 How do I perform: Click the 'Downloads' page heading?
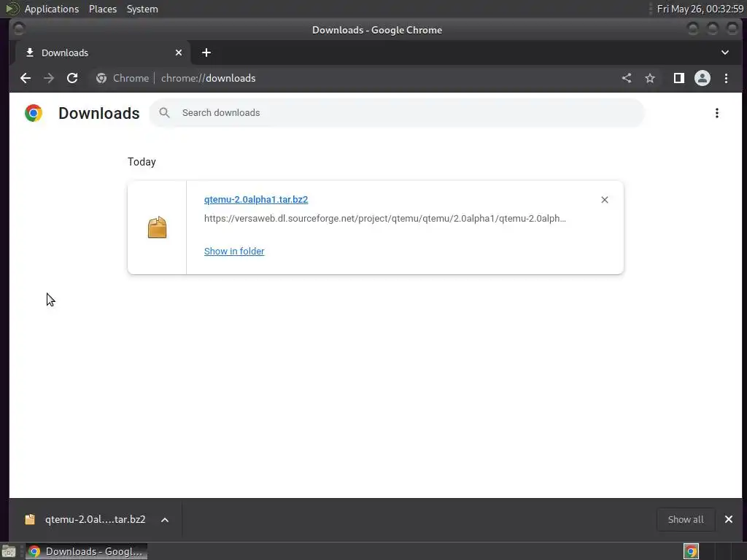[x=99, y=113]
